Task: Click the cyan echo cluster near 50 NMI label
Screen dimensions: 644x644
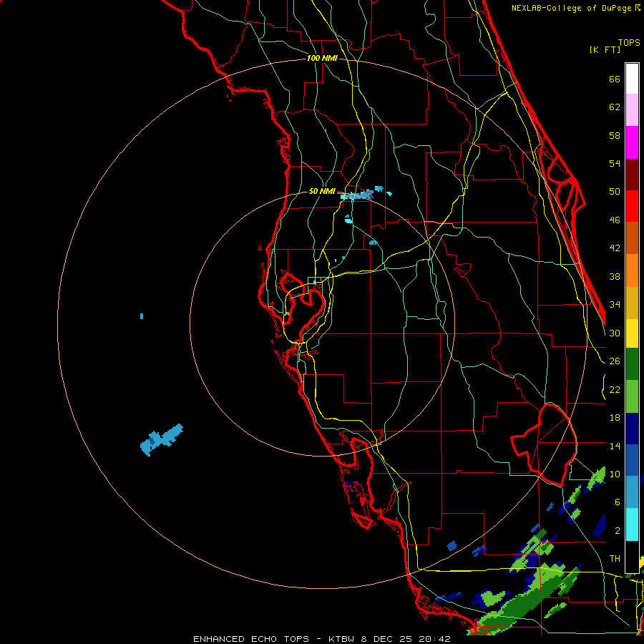Action: (x=356, y=195)
